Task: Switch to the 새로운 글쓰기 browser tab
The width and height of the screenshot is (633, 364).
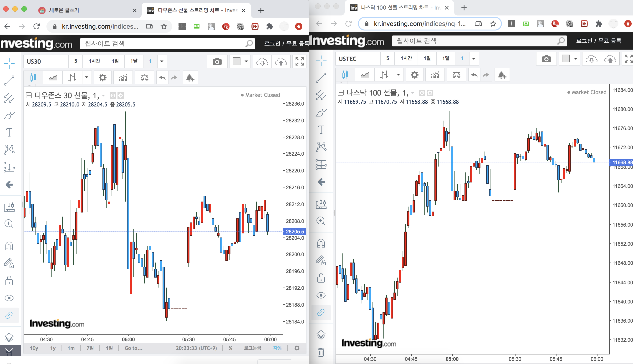Action: pyautogui.click(x=88, y=10)
